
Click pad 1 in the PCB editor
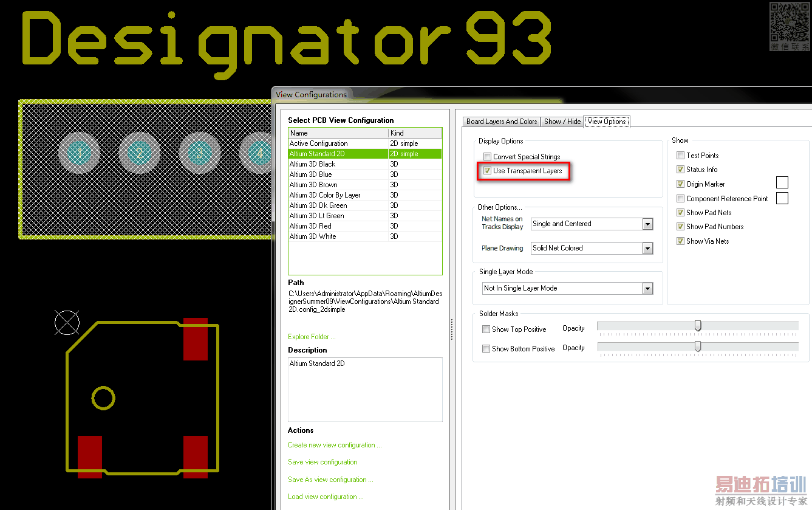80,153
